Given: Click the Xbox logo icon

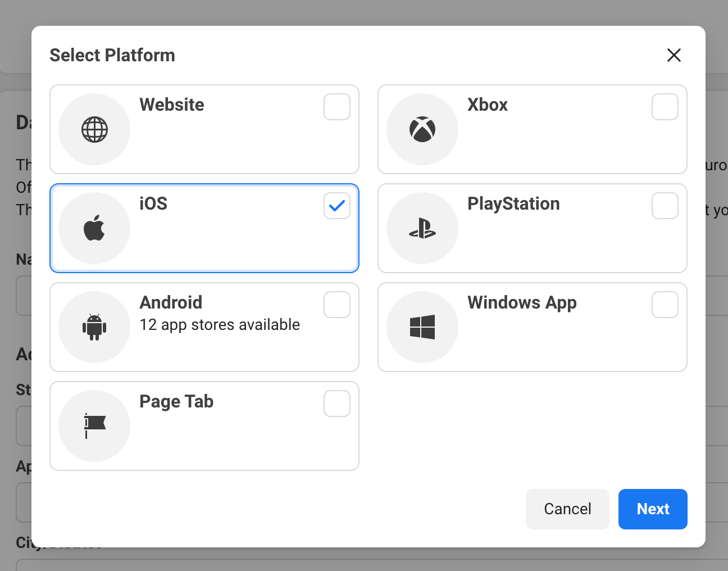Looking at the screenshot, I should click(x=422, y=129).
